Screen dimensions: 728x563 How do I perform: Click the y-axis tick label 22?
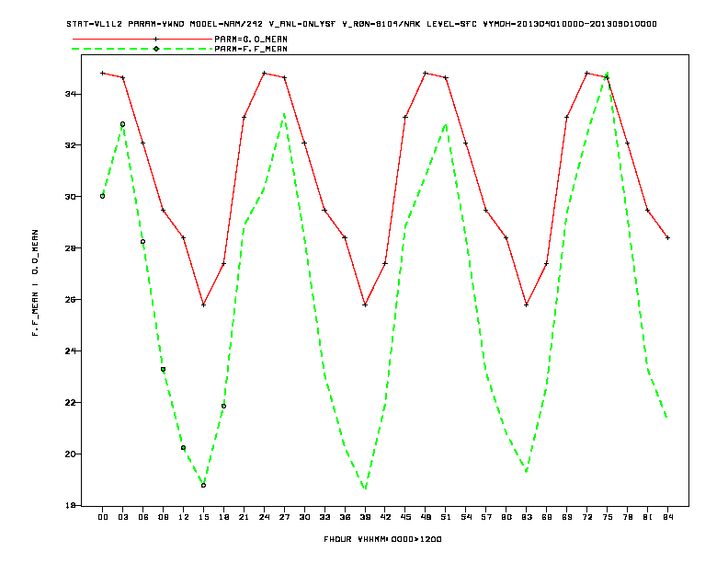click(x=71, y=403)
